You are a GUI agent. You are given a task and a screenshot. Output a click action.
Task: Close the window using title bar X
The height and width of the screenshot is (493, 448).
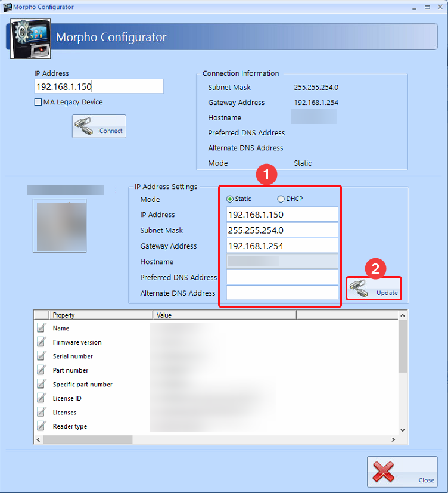tap(440, 7)
